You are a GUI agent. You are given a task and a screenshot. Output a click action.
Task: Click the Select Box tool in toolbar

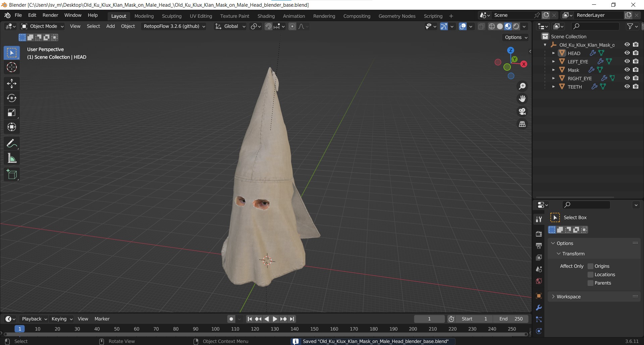[x=12, y=53]
